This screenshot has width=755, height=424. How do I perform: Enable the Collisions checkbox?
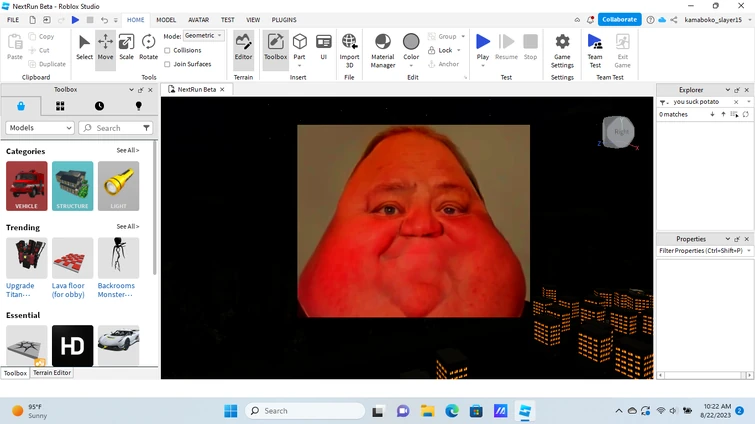[x=167, y=50]
